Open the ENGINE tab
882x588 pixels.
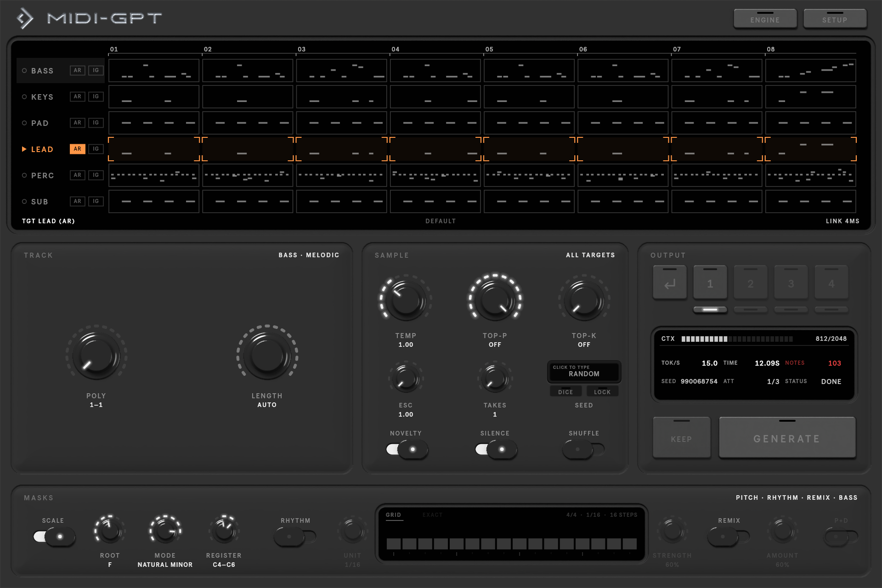765,19
